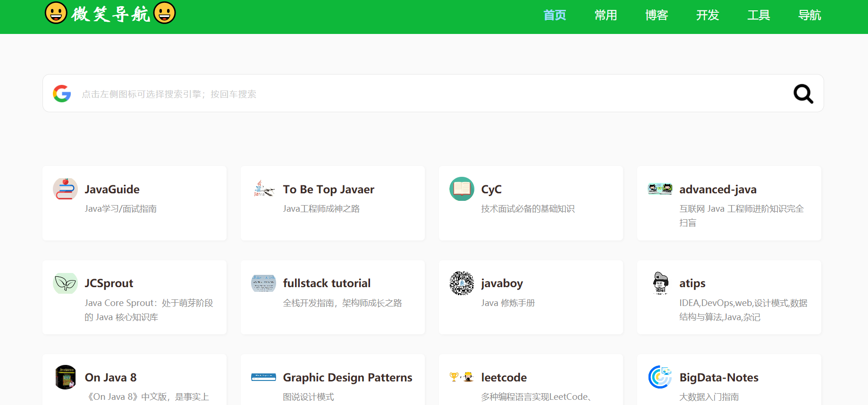868x405 pixels.
Task: Open the 工具 nav menu
Action: coord(758,15)
